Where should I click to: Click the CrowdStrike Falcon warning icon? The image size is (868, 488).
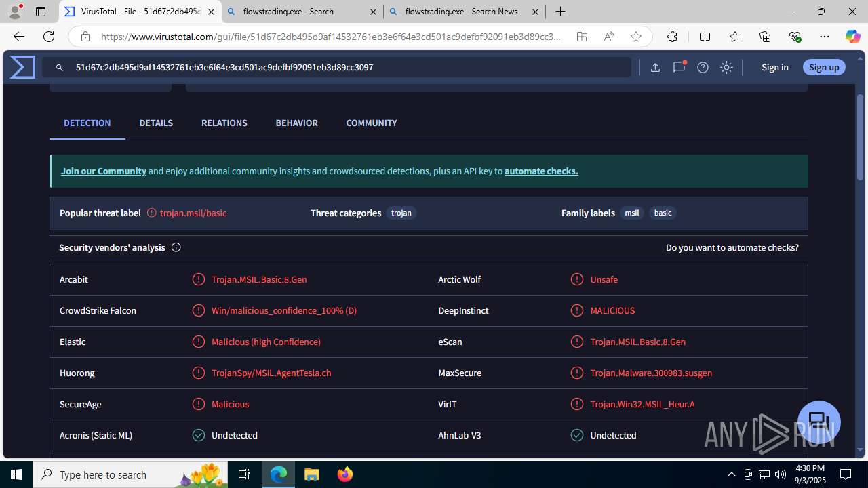199,310
